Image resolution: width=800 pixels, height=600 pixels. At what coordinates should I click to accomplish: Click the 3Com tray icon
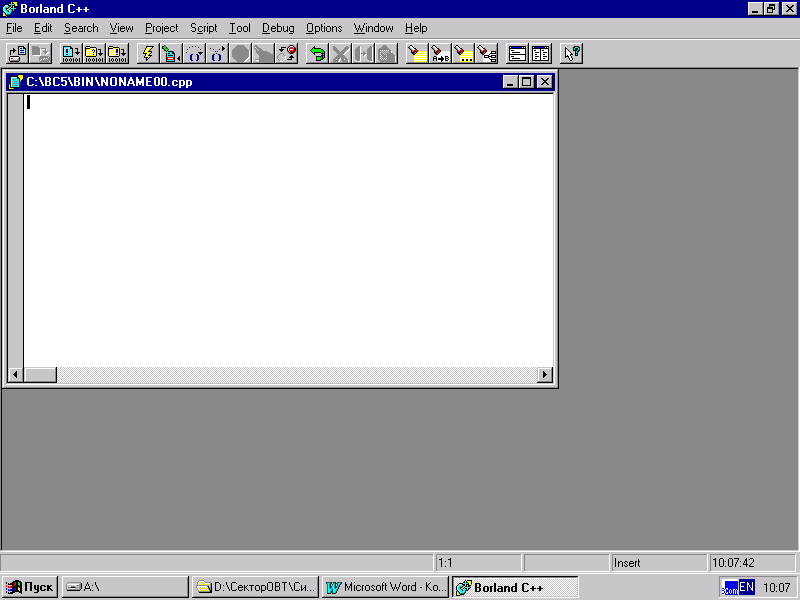(x=730, y=588)
